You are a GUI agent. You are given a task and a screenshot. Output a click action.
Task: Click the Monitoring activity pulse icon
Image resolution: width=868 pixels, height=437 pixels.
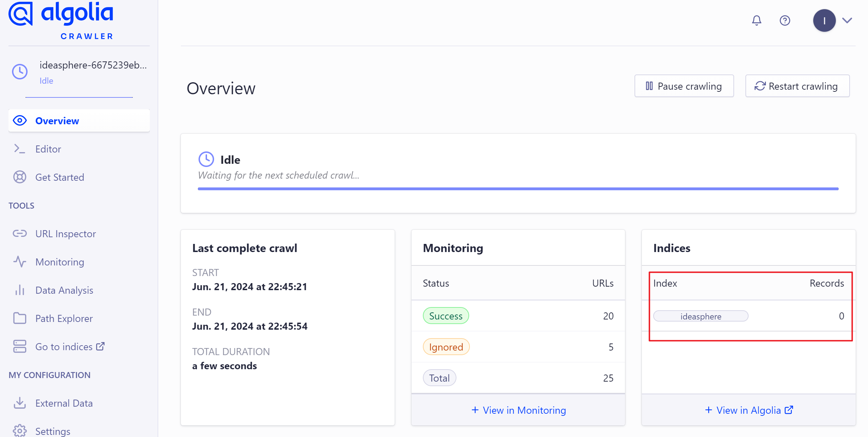pyautogui.click(x=20, y=262)
